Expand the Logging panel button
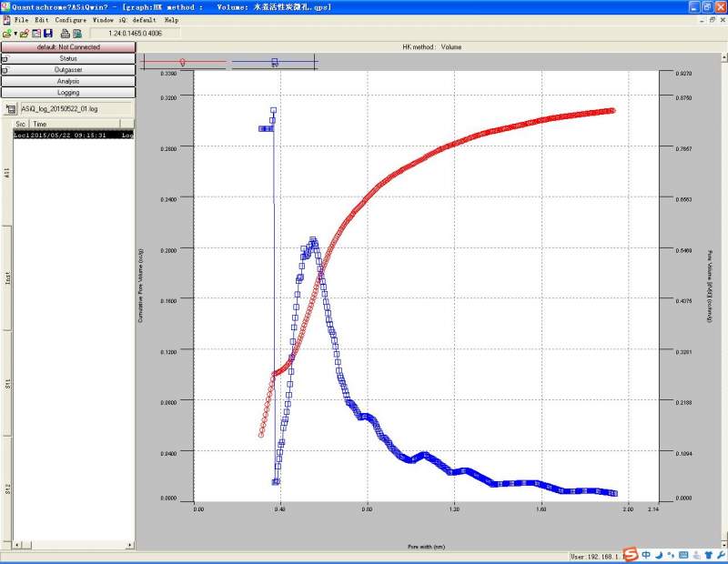728x564 pixels. 68,93
